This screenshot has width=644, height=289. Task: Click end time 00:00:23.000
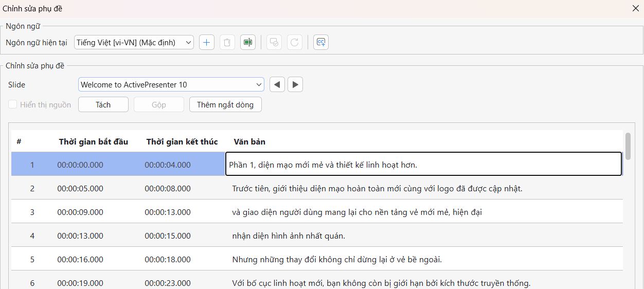pos(168,283)
